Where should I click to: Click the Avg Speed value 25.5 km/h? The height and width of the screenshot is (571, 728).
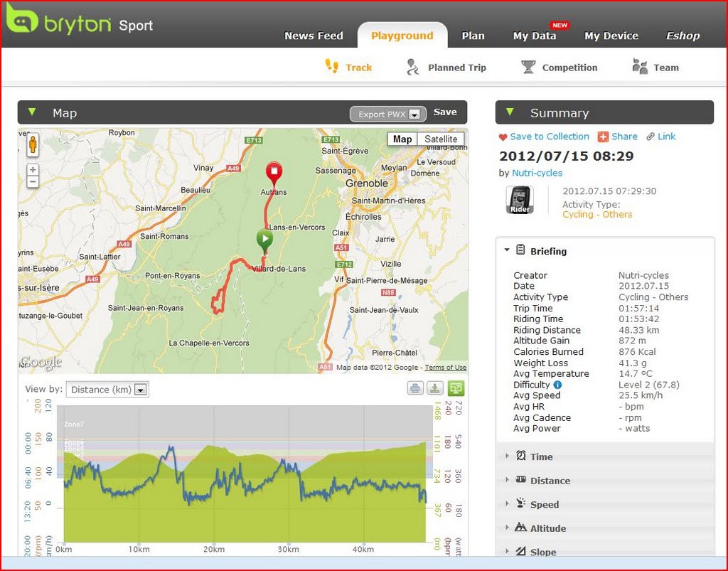[641, 395]
